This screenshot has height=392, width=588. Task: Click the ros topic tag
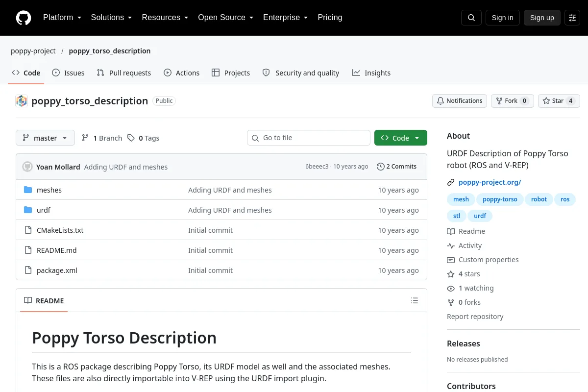tap(565, 199)
